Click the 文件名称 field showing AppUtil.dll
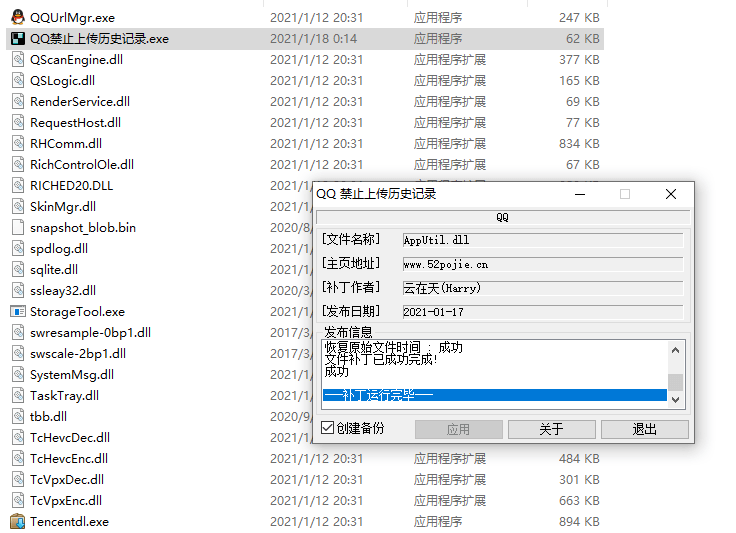Screen dimensions: 736x533 (x=541, y=240)
